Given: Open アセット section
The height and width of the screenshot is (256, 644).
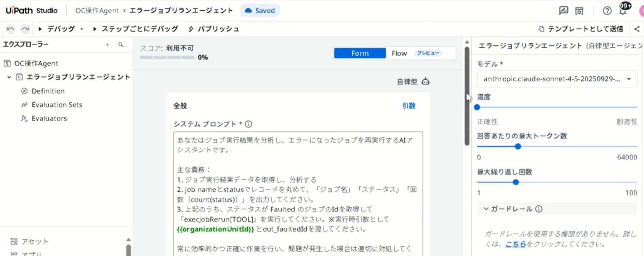Looking at the screenshot, I should (x=35, y=242).
